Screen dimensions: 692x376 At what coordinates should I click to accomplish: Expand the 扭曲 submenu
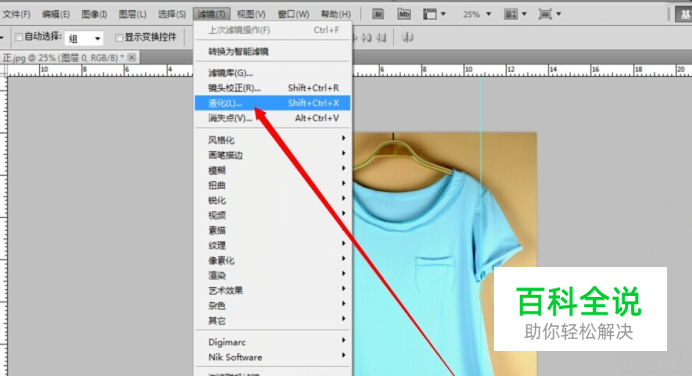point(272,185)
